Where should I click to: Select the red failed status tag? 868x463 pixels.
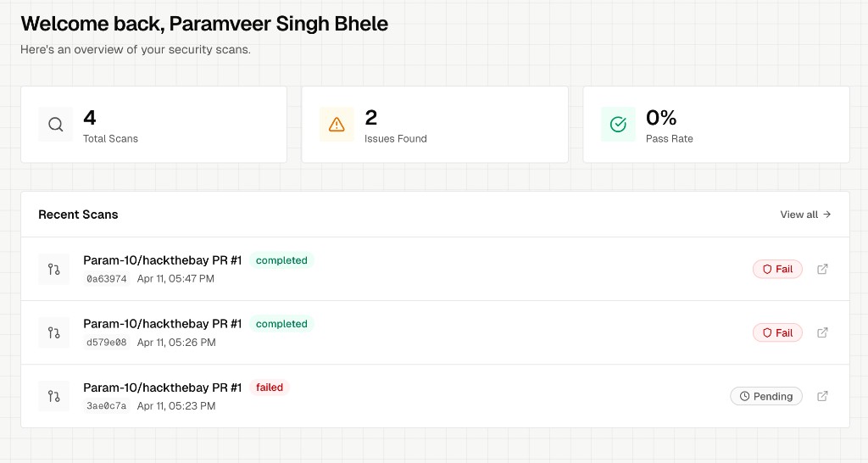(x=269, y=388)
